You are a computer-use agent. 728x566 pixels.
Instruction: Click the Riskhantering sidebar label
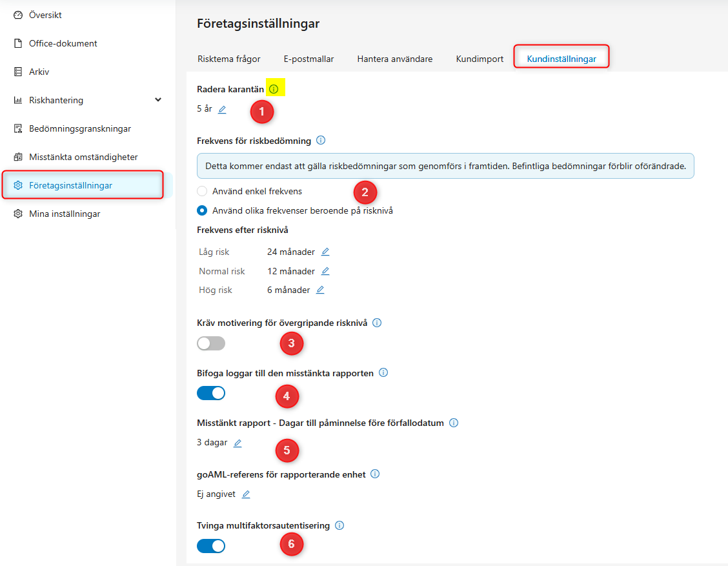pos(56,100)
